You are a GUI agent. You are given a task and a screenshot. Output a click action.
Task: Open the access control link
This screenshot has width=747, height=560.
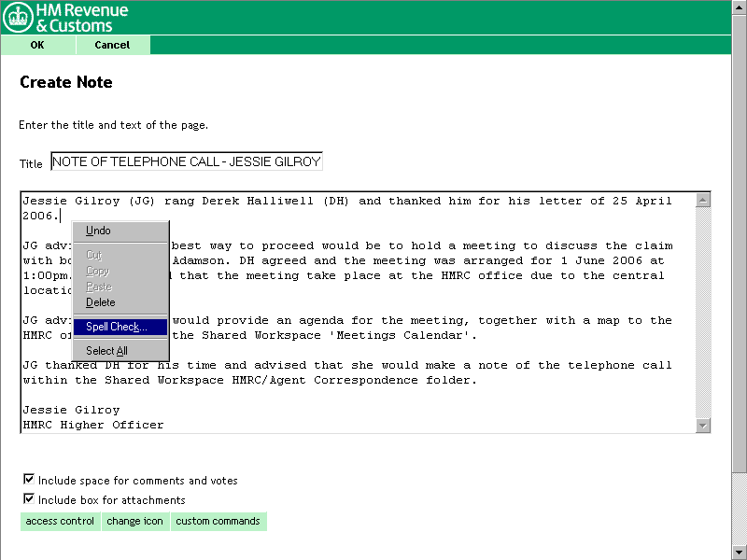tap(60, 521)
